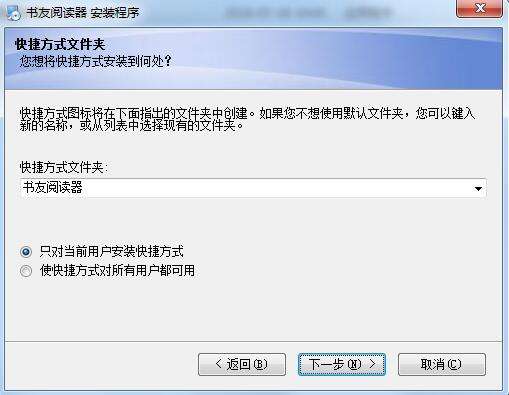Click the left chevron on the 返回 button
The width and height of the screenshot is (509, 395).
coord(218,364)
